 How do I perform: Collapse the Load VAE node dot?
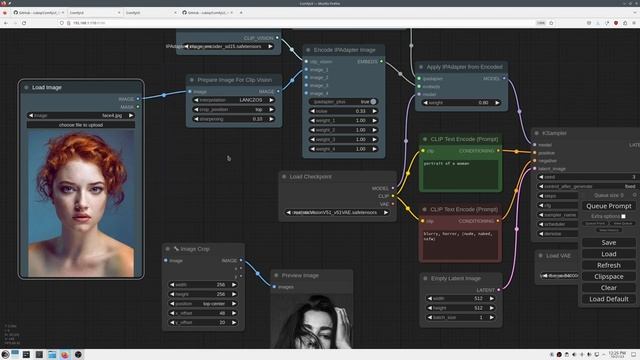pyautogui.click(x=540, y=256)
